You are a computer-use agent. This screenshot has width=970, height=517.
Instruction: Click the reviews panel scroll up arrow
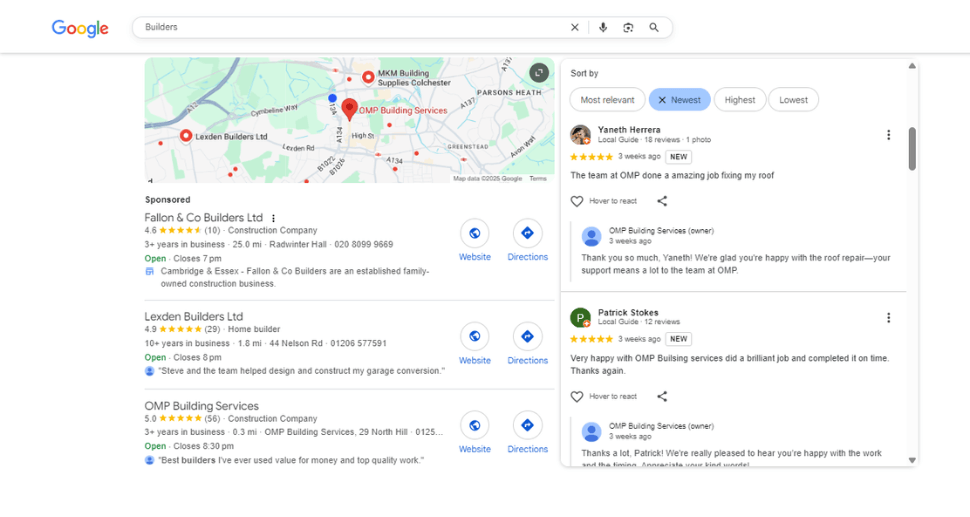912,66
